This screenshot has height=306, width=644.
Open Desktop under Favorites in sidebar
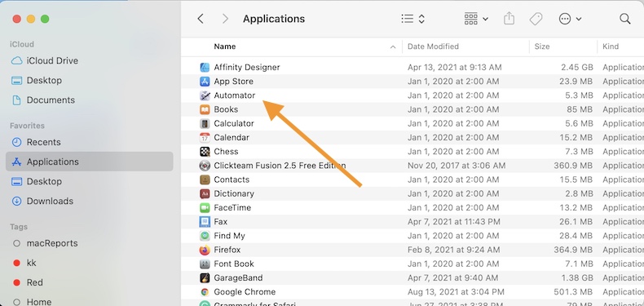[x=89, y=181]
